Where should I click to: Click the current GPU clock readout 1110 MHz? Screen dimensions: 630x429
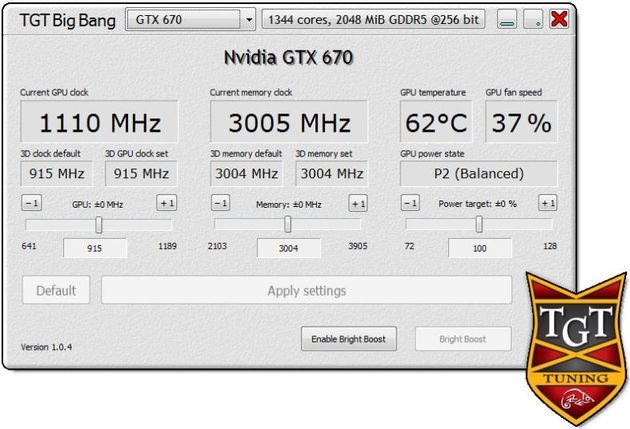[x=99, y=122]
